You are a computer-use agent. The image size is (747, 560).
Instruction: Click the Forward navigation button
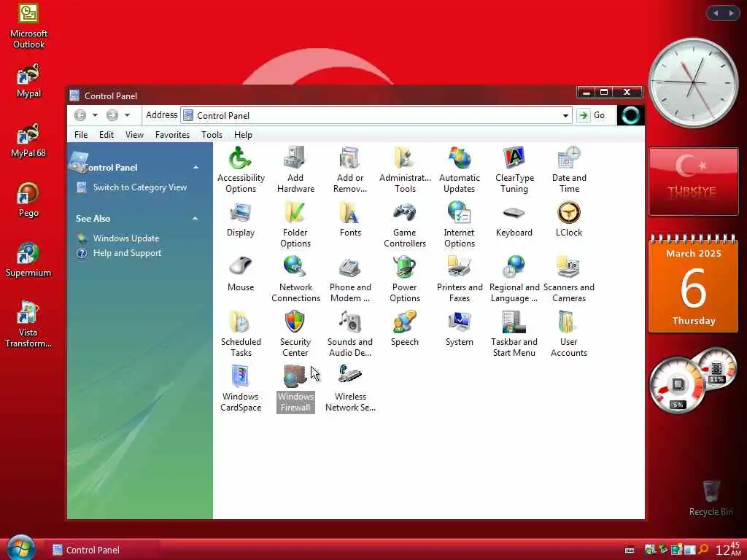pos(112,115)
